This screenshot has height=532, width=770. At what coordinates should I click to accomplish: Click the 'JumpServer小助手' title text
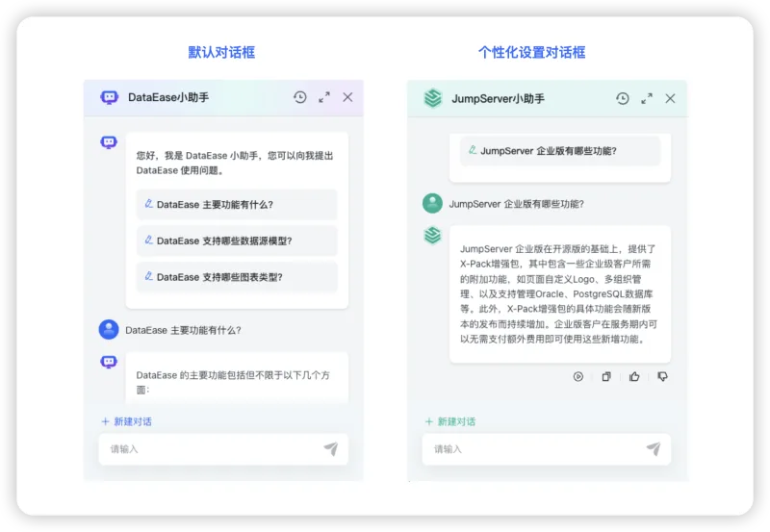pyautogui.click(x=498, y=99)
